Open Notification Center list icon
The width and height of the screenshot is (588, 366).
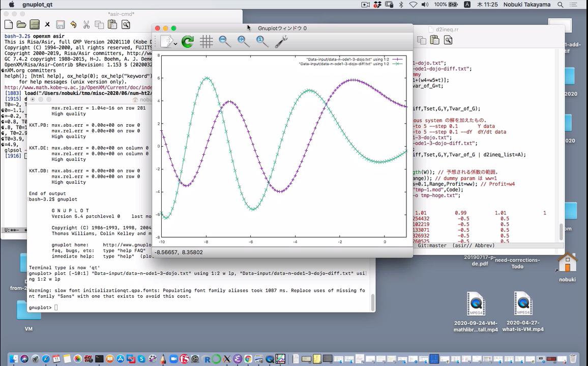point(573,5)
